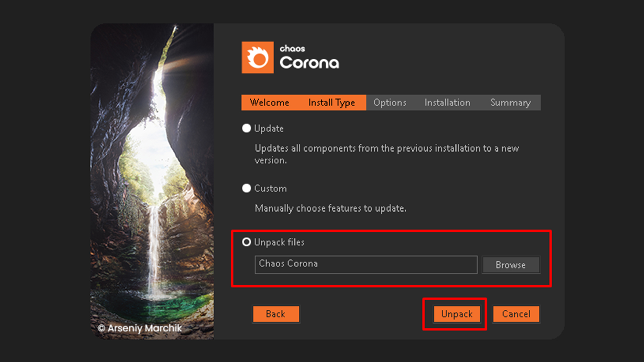Click inside the Chaos Corona path field

[x=366, y=264]
